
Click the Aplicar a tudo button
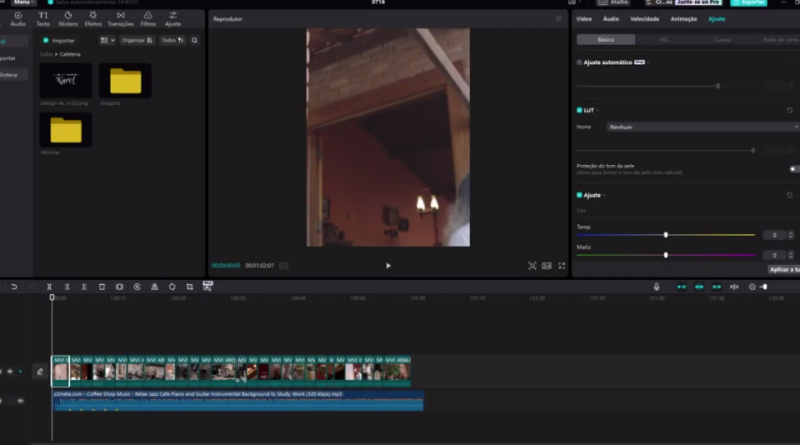coord(784,269)
